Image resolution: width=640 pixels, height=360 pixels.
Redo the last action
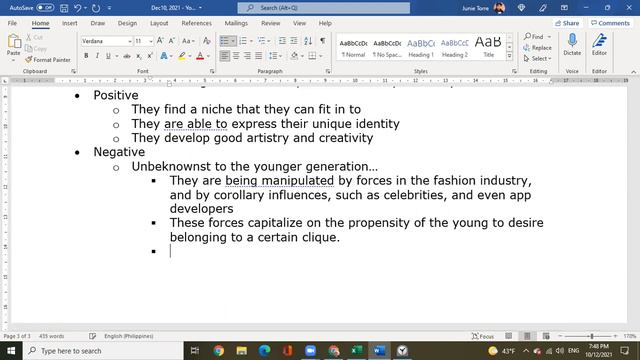click(x=96, y=8)
